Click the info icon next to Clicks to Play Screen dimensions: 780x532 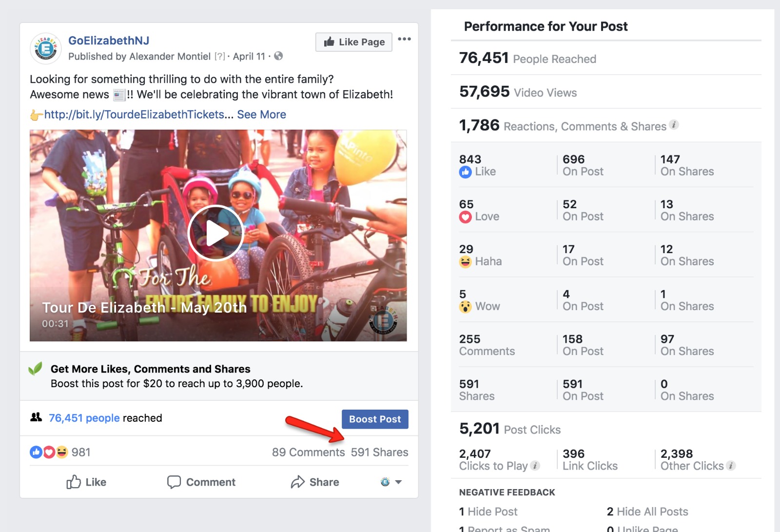(535, 466)
